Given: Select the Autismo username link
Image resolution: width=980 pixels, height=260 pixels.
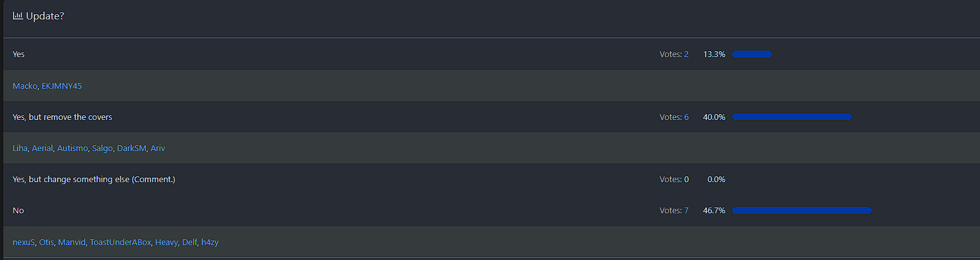Looking at the screenshot, I should (x=72, y=148).
